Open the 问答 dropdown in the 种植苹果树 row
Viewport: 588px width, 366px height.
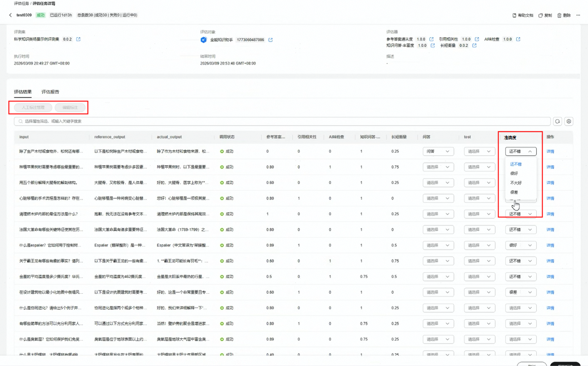point(439,167)
